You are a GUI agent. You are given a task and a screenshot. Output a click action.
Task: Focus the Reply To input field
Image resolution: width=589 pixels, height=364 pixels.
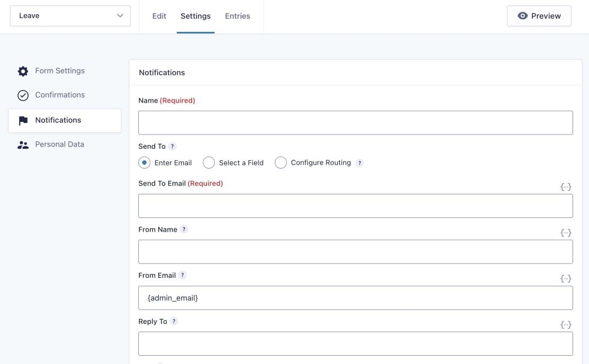355,344
